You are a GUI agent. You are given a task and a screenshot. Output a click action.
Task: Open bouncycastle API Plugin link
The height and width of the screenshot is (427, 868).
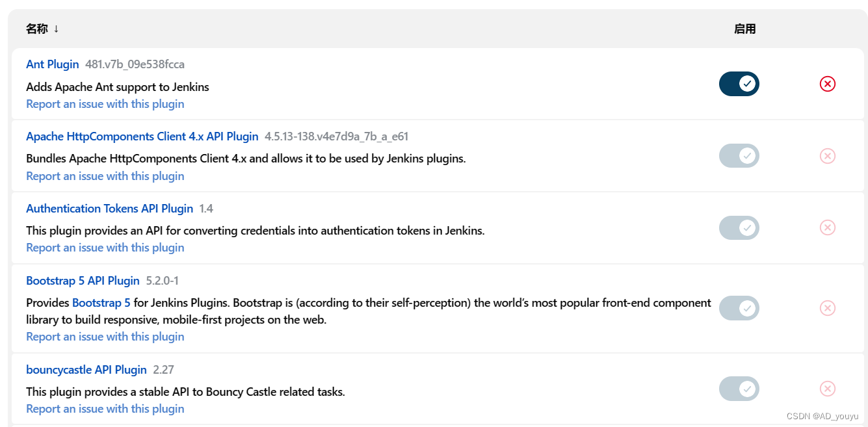pos(86,370)
